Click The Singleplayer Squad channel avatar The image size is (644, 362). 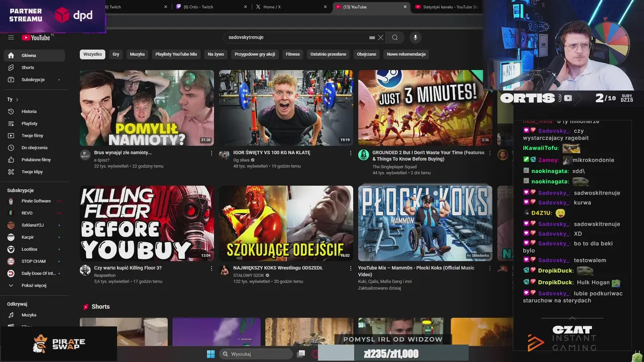363,155
